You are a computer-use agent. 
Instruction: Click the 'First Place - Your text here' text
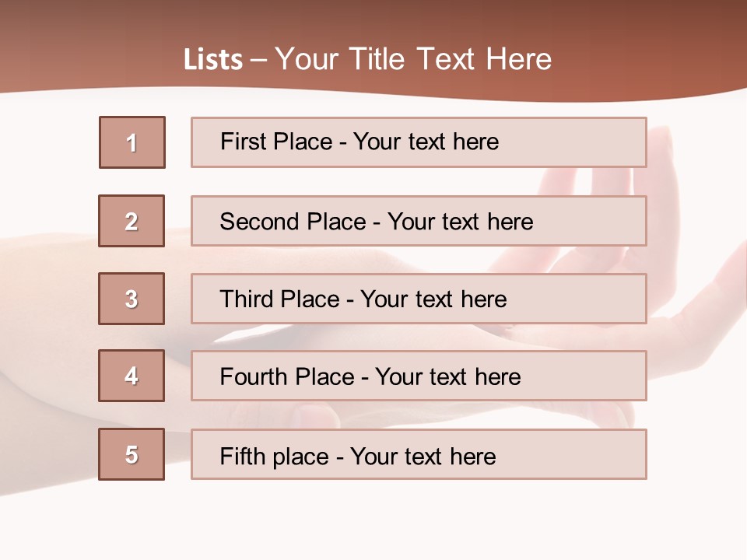click(359, 142)
